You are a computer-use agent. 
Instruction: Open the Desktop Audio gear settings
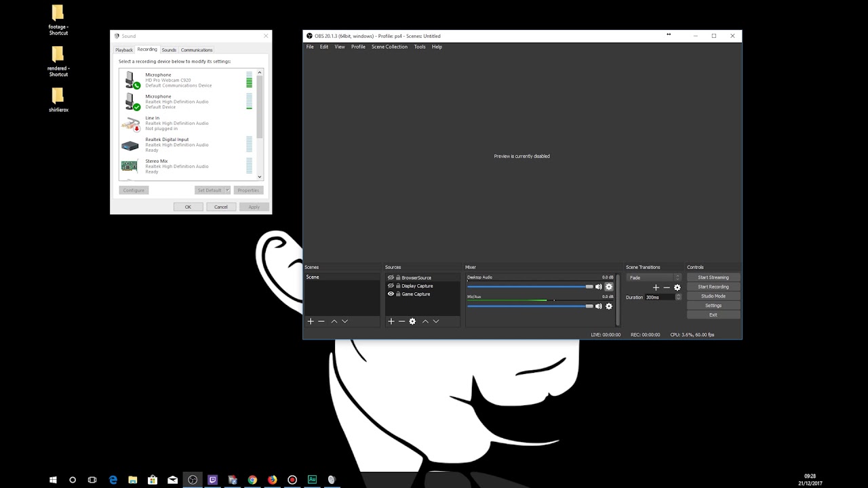point(609,287)
